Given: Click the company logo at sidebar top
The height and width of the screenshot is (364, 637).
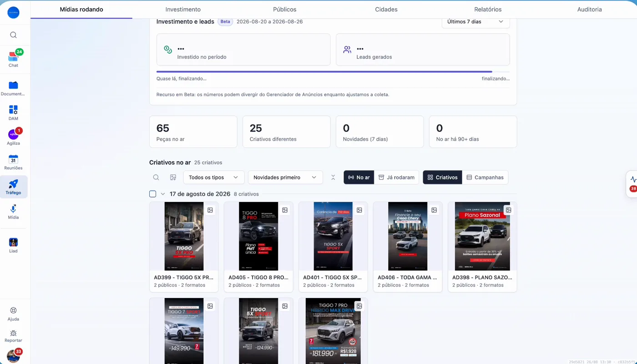Looking at the screenshot, I should pos(13,13).
